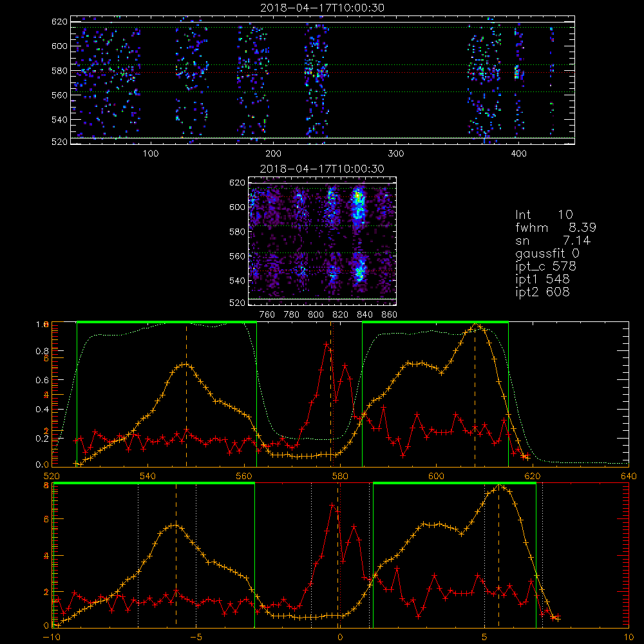The image size is (644, 644).
Task: Click the timestamp title above the small middle plot
Action: point(322,169)
